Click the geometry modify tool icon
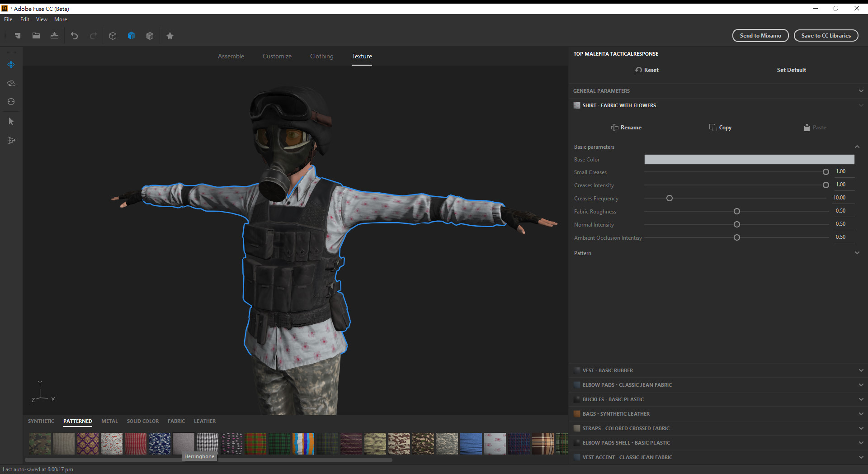 pos(11,141)
